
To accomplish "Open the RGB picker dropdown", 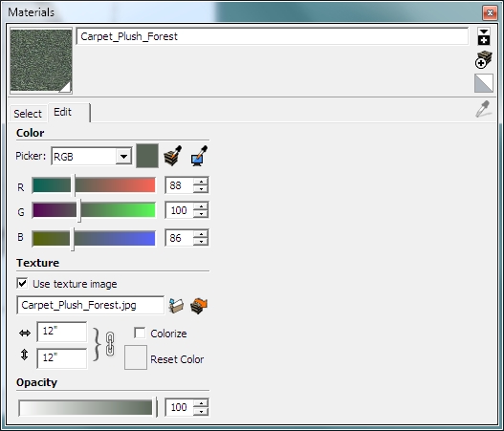I will (x=123, y=157).
